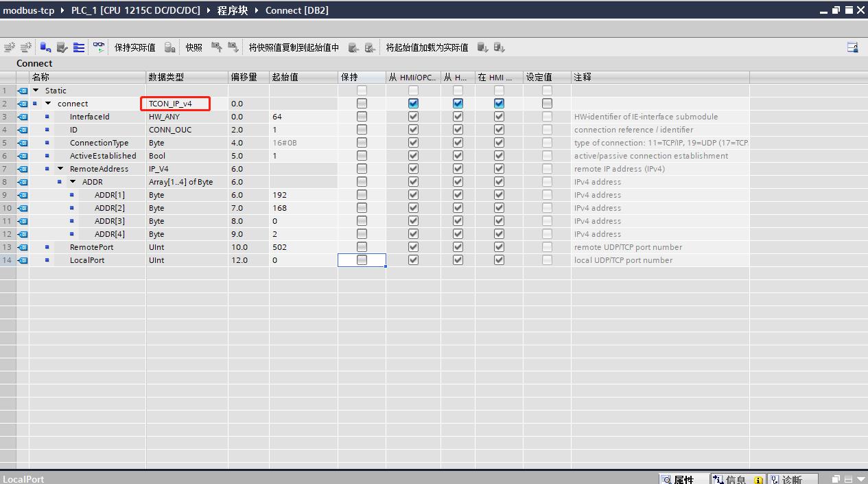The image size is (868, 484).
Task: Click second icon after 将快照值复制到起始值中
Action: pos(370,47)
